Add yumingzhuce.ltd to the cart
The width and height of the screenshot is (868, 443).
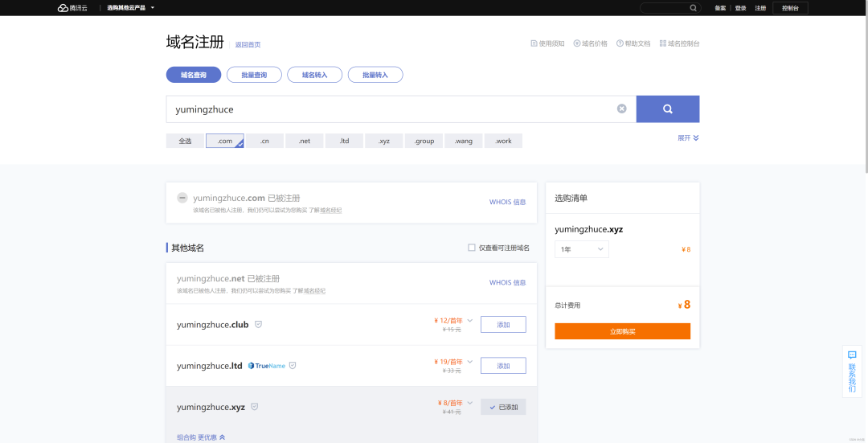click(503, 366)
